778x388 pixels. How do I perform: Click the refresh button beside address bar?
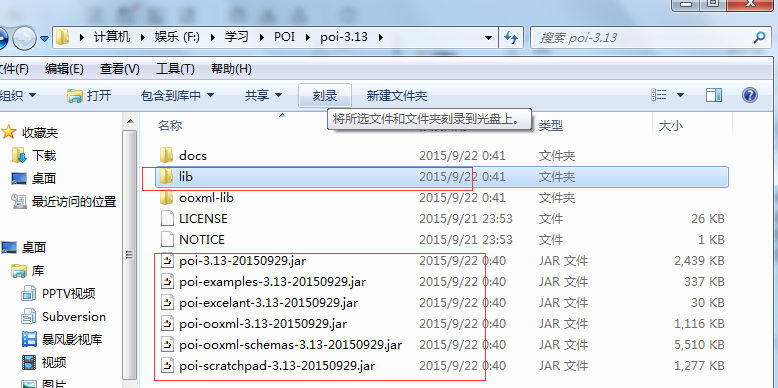[511, 37]
